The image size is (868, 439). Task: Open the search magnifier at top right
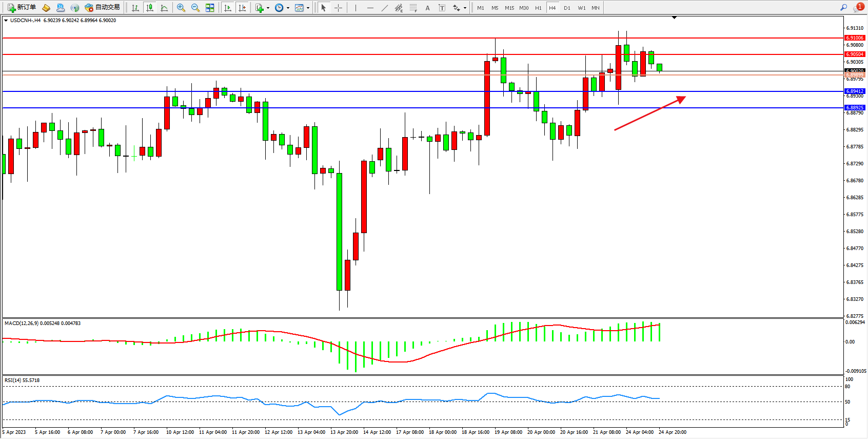pos(843,8)
